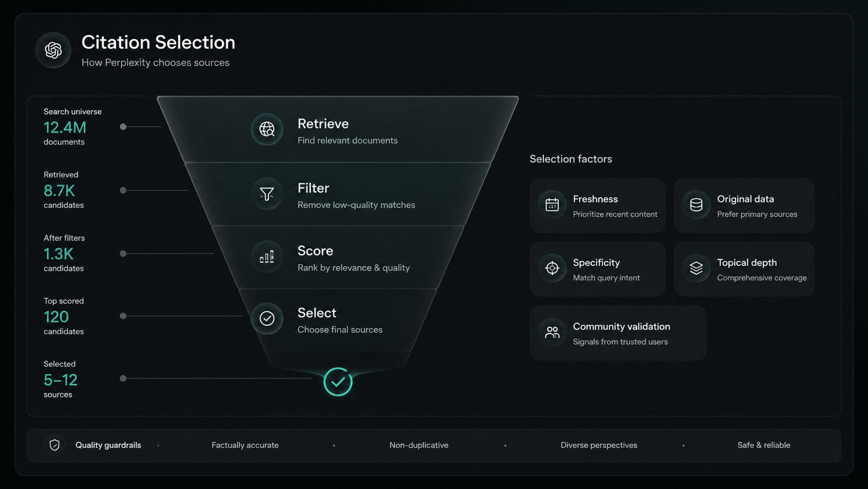
Task: Click the connector dot beside Retrieved 8.7K
Action: pyautogui.click(x=123, y=190)
